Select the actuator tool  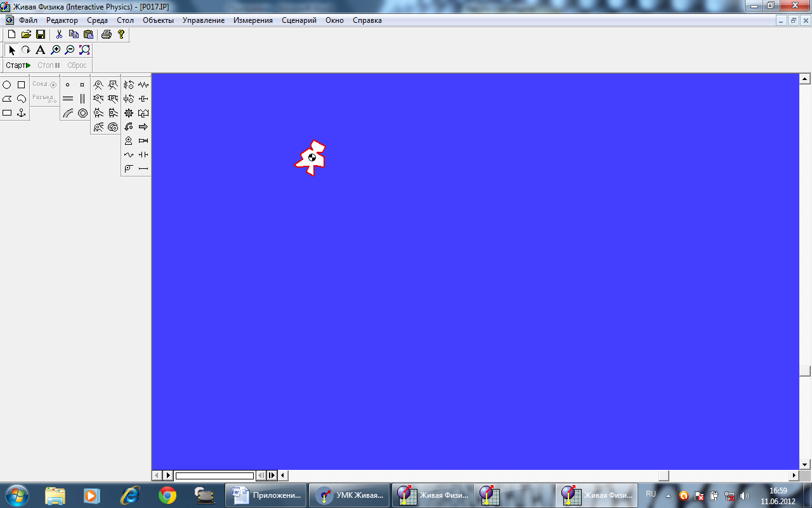[x=143, y=141]
